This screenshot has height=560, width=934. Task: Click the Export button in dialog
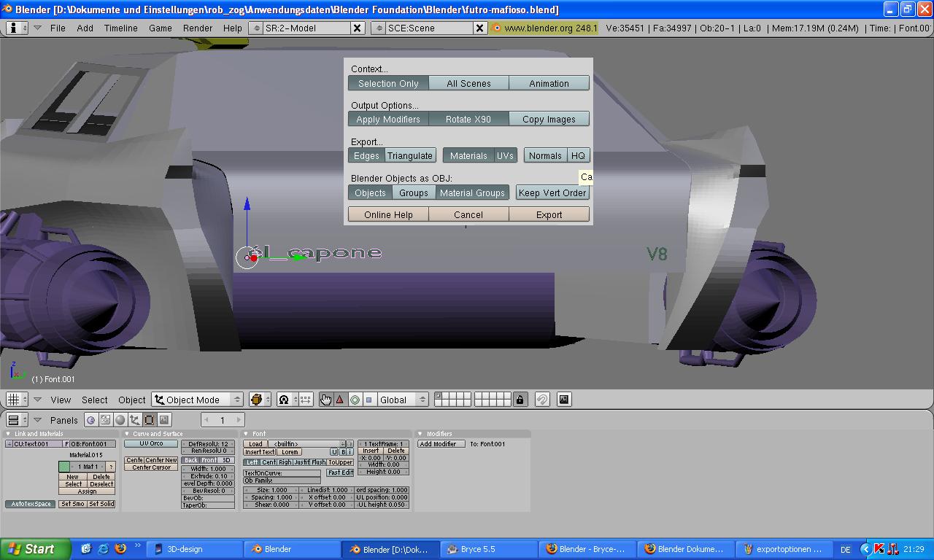pyautogui.click(x=549, y=214)
